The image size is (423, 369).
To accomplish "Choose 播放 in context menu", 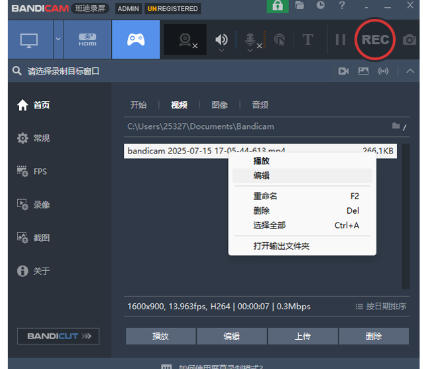I will tap(302, 161).
